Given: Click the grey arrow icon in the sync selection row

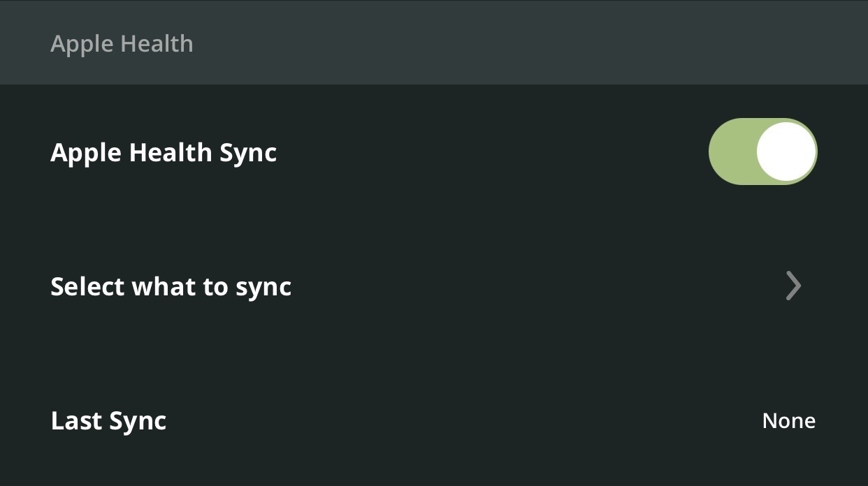Looking at the screenshot, I should [793, 286].
